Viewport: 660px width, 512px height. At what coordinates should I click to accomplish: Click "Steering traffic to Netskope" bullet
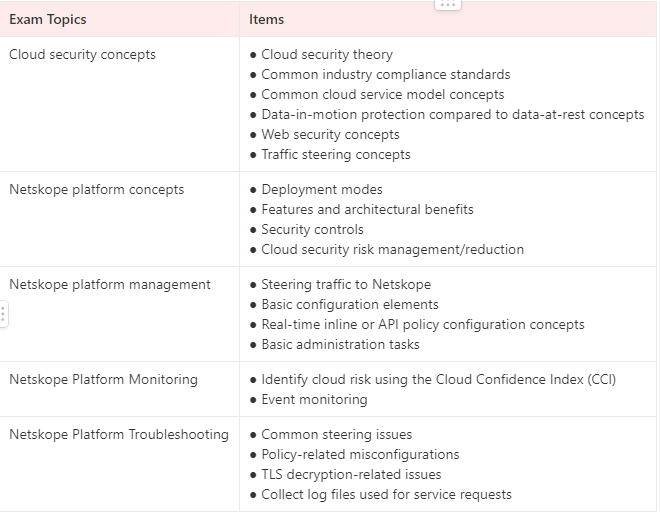346,285
